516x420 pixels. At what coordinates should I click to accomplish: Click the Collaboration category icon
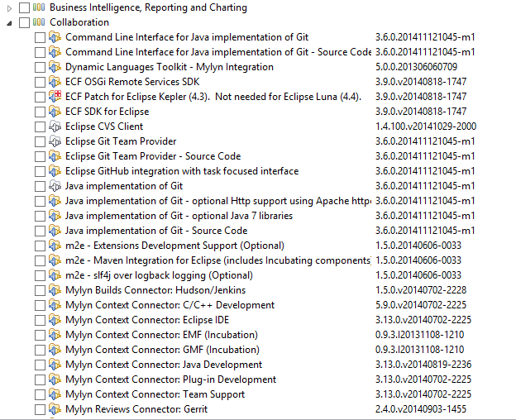[39, 22]
